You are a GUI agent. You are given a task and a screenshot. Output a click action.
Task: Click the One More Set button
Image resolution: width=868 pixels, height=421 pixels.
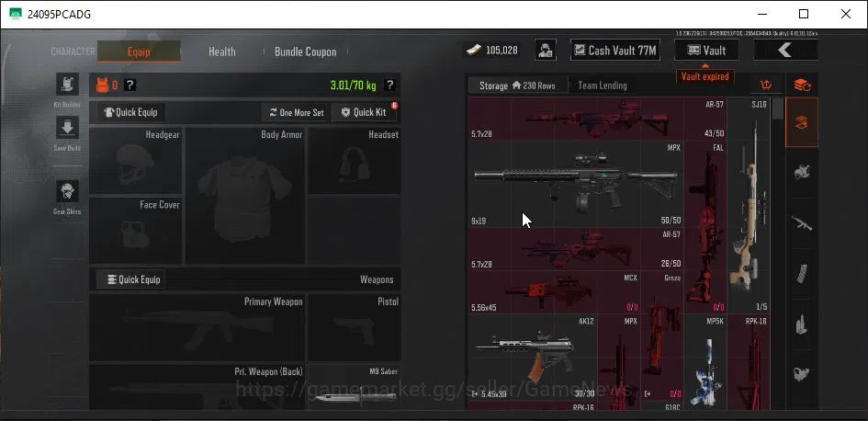296,112
